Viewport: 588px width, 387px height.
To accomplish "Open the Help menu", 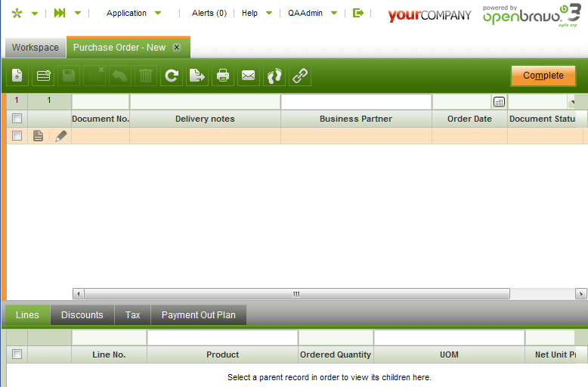I will coord(249,13).
